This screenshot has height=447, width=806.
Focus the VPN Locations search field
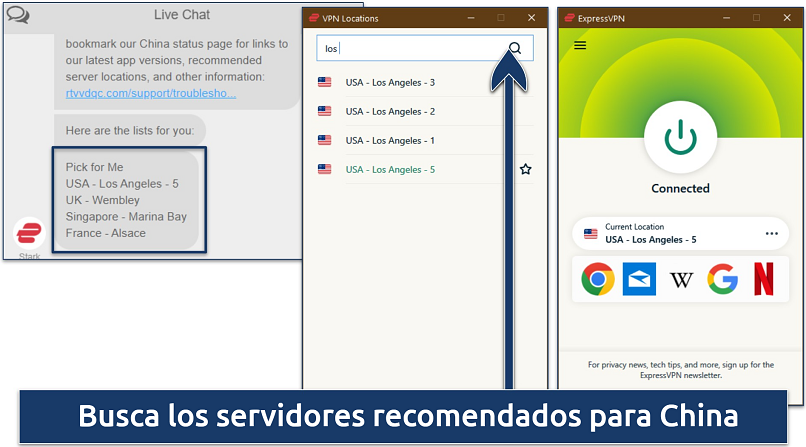(425, 48)
